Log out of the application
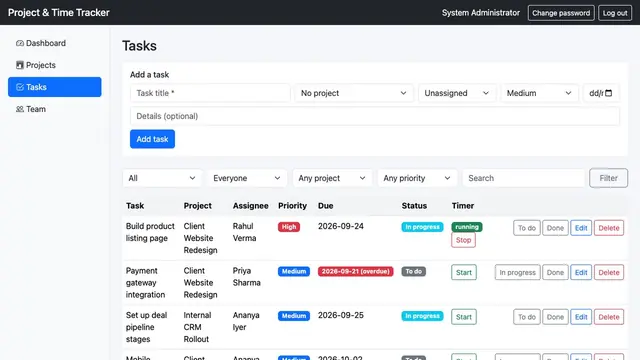The width and height of the screenshot is (640, 360). click(615, 13)
